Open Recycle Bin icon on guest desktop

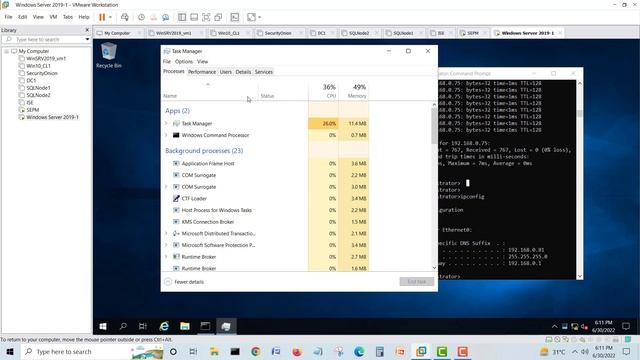click(109, 56)
